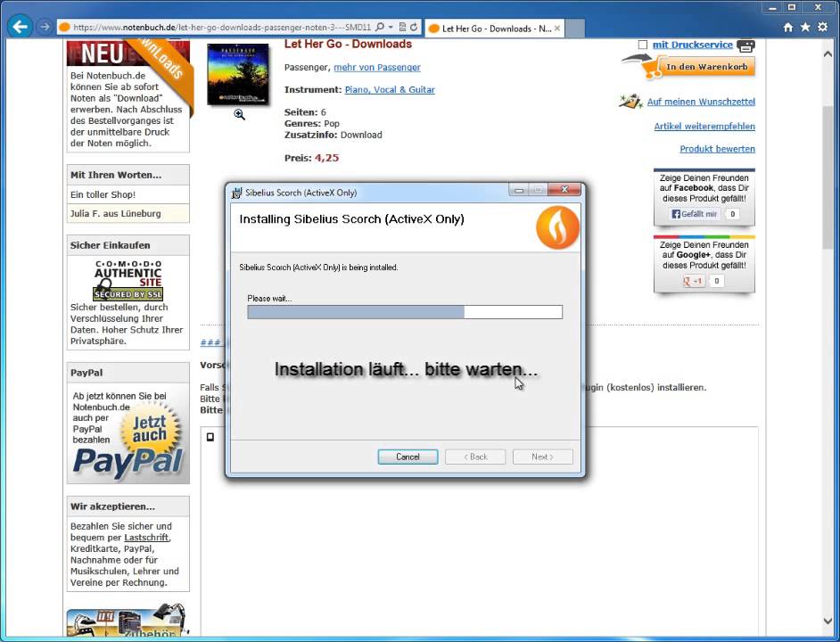Click the Comodo Authentic Site SSL badge

[x=128, y=280]
